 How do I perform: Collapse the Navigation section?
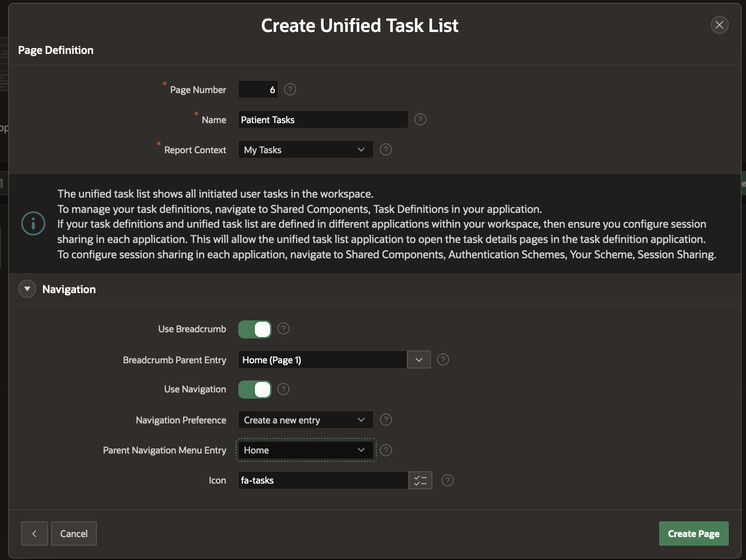click(x=27, y=289)
